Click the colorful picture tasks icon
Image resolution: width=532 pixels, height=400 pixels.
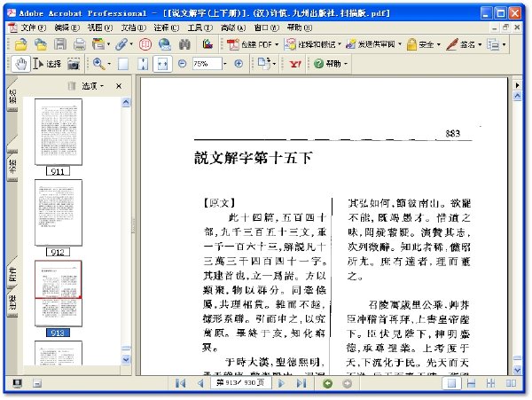click(x=207, y=44)
